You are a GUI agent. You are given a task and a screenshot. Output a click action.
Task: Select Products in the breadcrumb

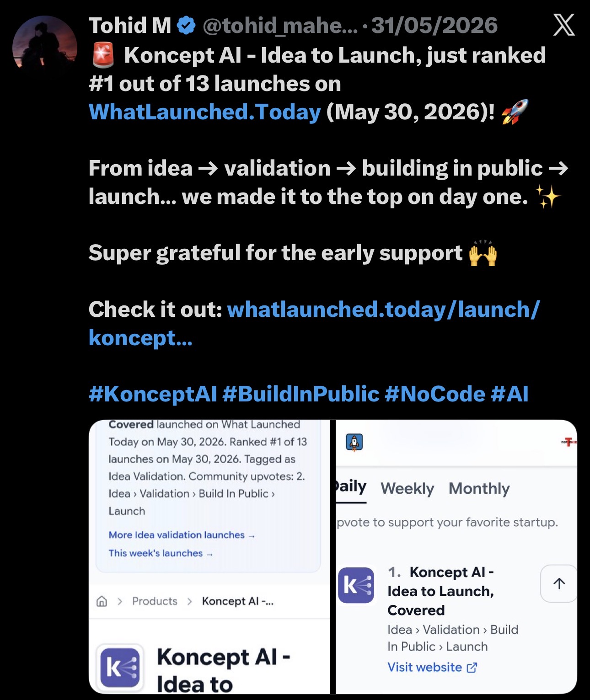(155, 601)
